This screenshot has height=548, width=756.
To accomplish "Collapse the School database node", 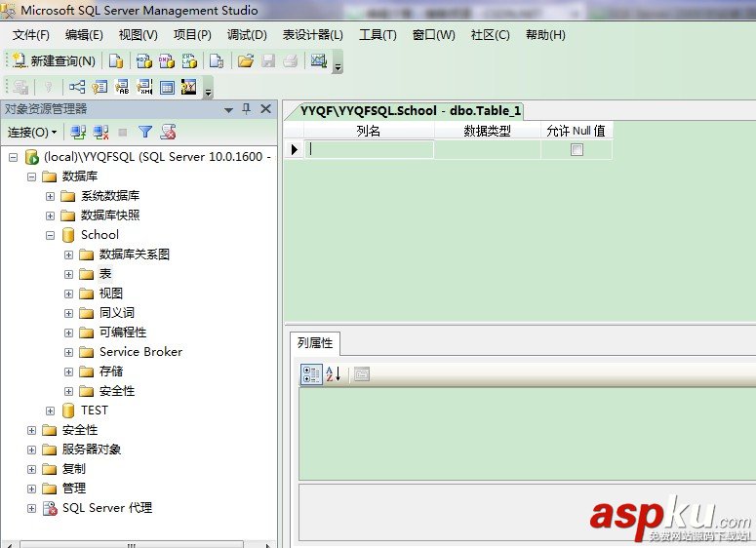I will 50,235.
